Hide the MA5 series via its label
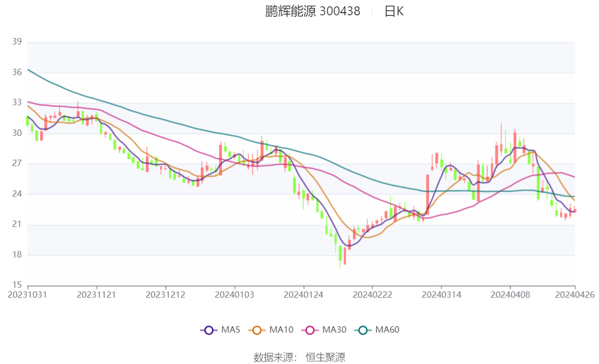This screenshot has width=599, height=364. click(x=230, y=330)
